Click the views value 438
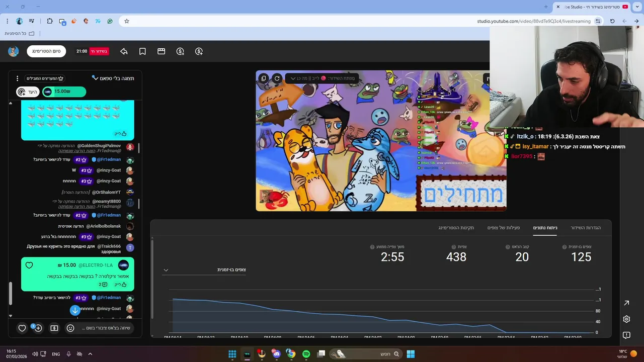This screenshot has width=644, height=362. [x=456, y=257]
